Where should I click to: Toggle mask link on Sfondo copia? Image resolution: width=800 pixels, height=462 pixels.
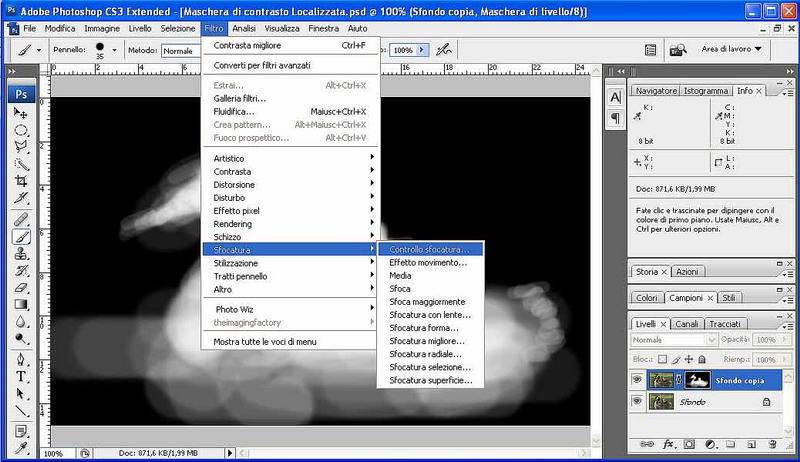point(679,380)
